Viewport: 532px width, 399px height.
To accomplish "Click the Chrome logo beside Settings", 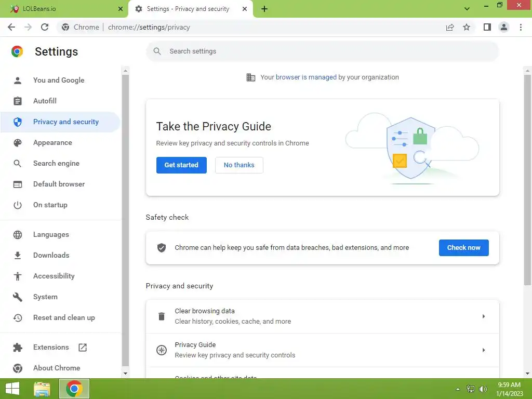I will [x=17, y=51].
